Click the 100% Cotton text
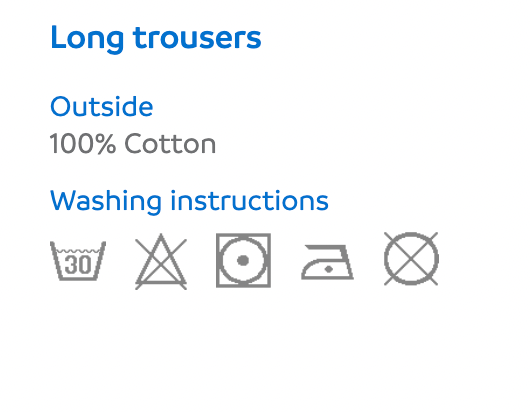Screen dimensions: 530x412 pyautogui.click(x=133, y=144)
